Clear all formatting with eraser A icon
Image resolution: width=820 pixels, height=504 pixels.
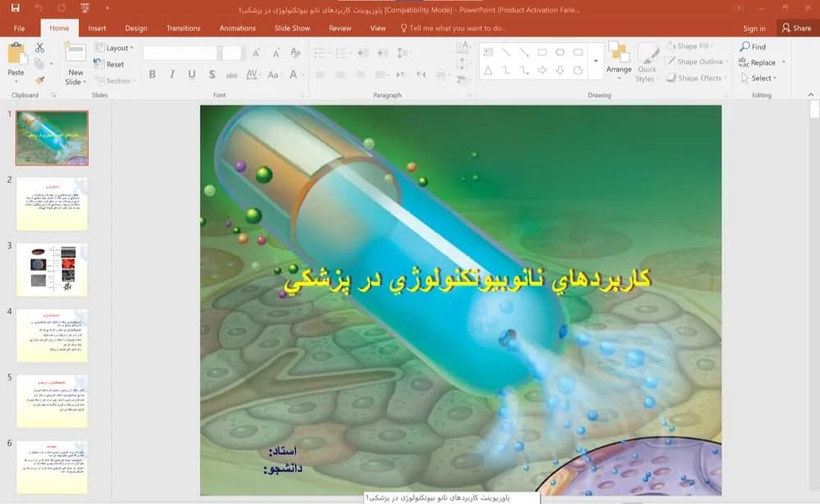(295, 52)
